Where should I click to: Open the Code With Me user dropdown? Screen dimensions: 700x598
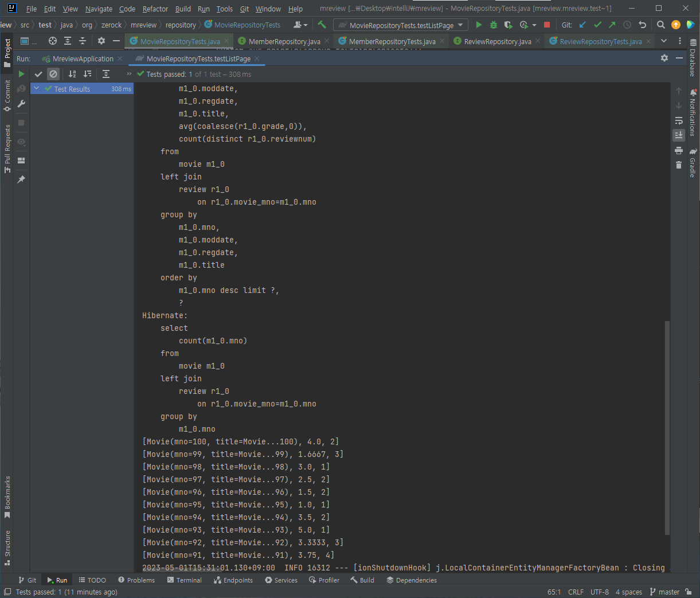300,25
